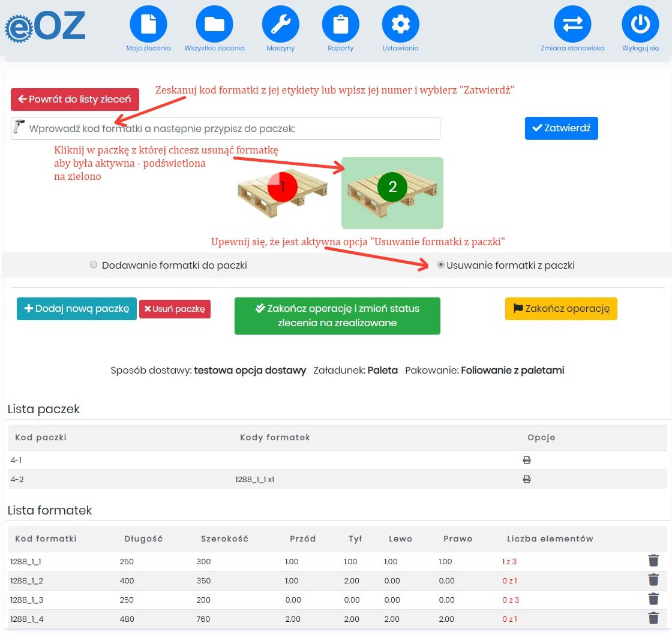This screenshot has height=644, width=672.
Task: Click Dodaj nową paczkę button
Action: pos(77,309)
